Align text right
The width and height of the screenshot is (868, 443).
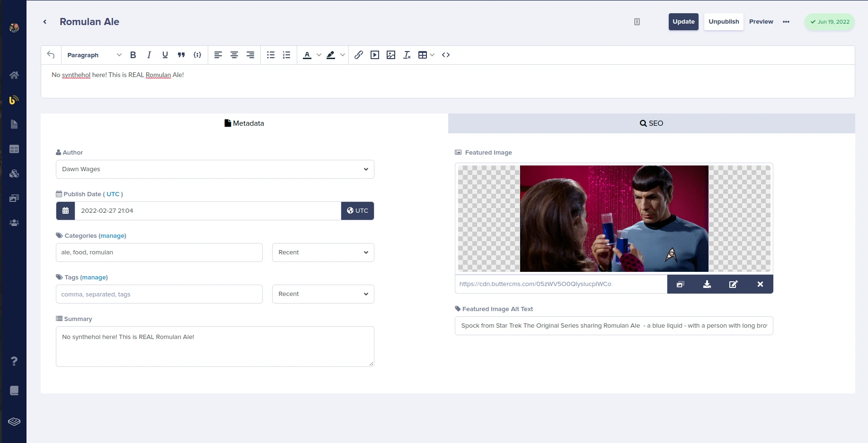250,55
